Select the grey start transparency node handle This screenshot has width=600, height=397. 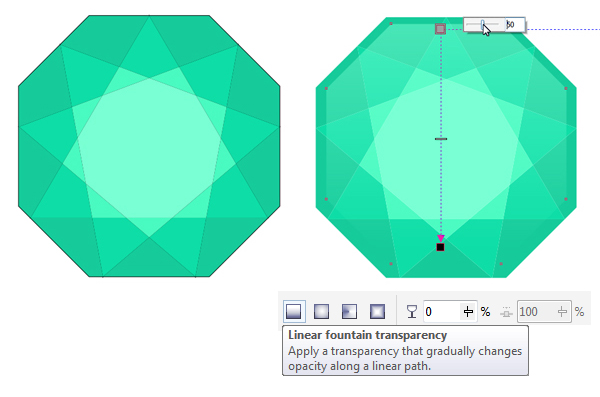(440, 29)
